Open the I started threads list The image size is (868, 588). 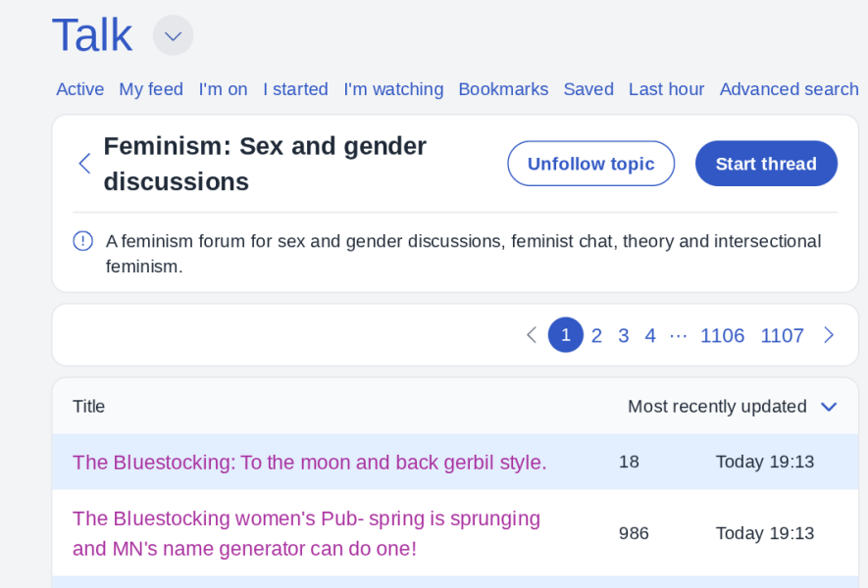click(x=295, y=89)
